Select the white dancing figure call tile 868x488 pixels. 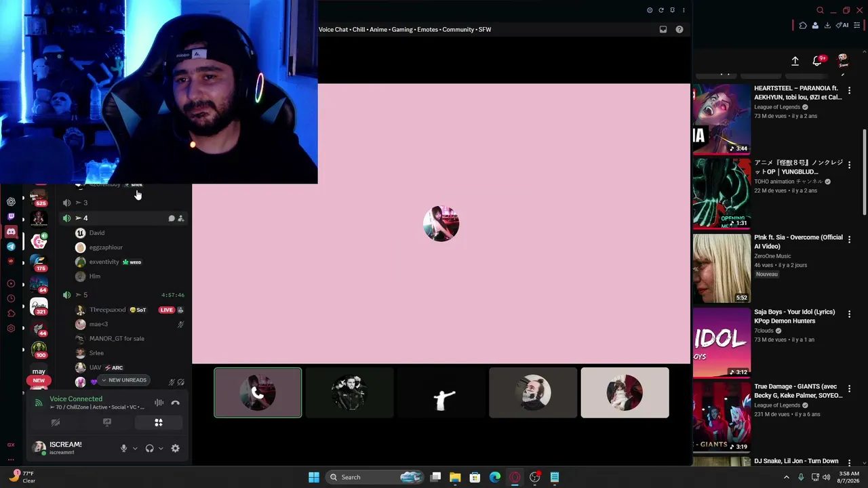tap(441, 393)
